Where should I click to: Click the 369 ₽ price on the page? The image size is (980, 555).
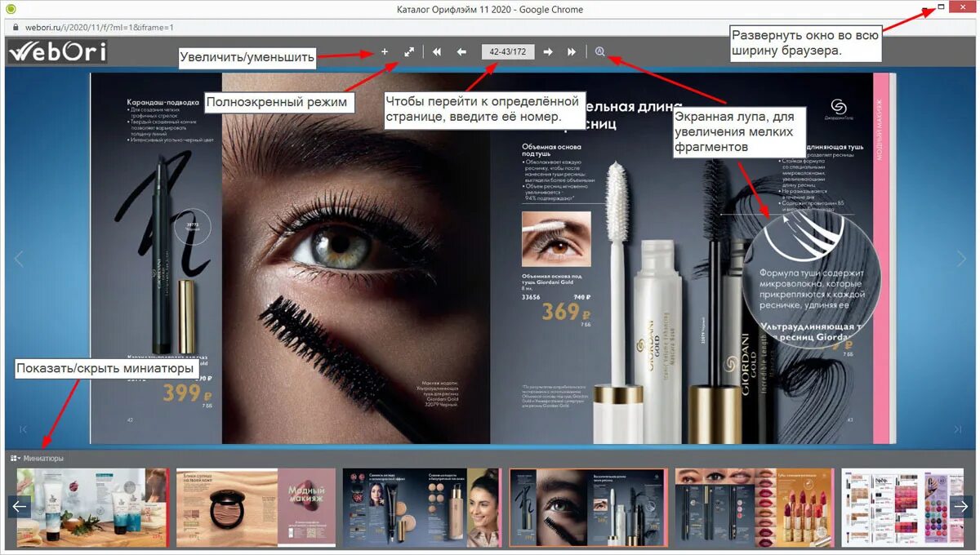click(565, 312)
